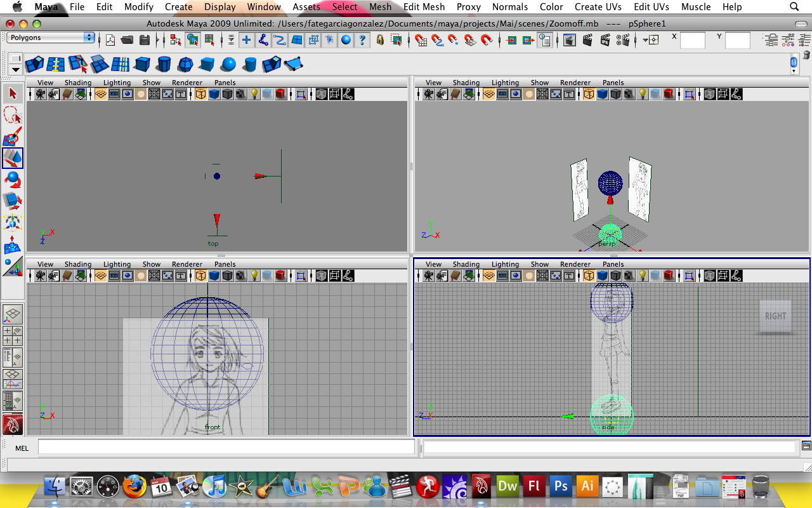The height and width of the screenshot is (508, 812).
Task: Open the Panels menu in persp panel
Action: (x=613, y=83)
